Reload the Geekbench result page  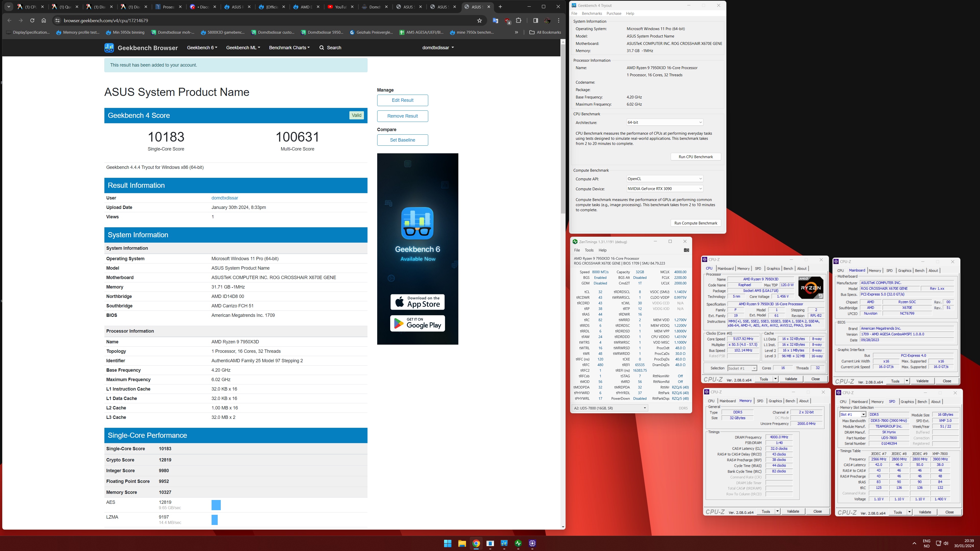pos(32,20)
